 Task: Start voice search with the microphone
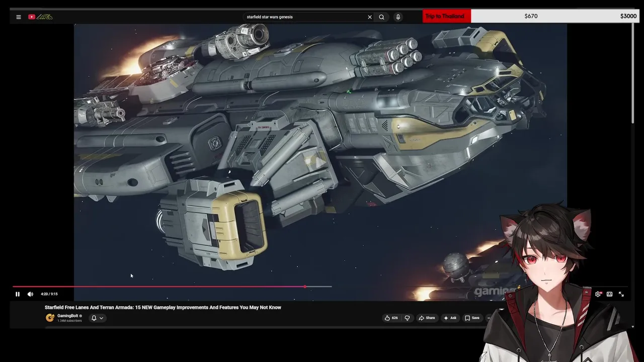[x=398, y=17]
